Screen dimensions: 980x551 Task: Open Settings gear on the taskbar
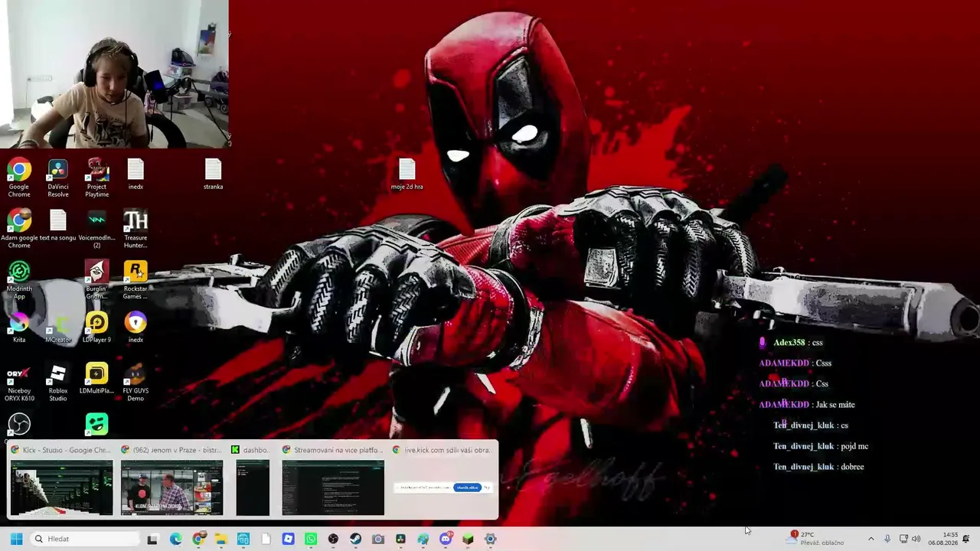tap(491, 539)
